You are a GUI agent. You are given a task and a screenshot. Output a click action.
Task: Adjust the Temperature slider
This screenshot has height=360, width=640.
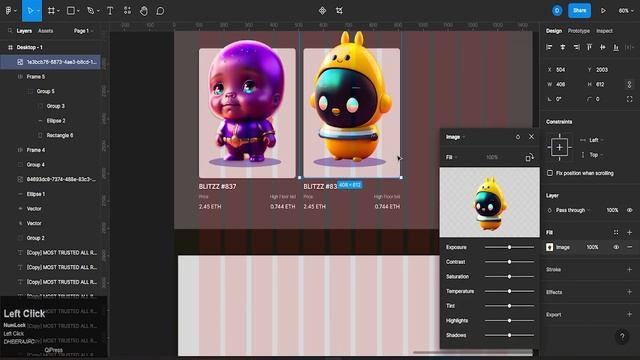(x=509, y=291)
